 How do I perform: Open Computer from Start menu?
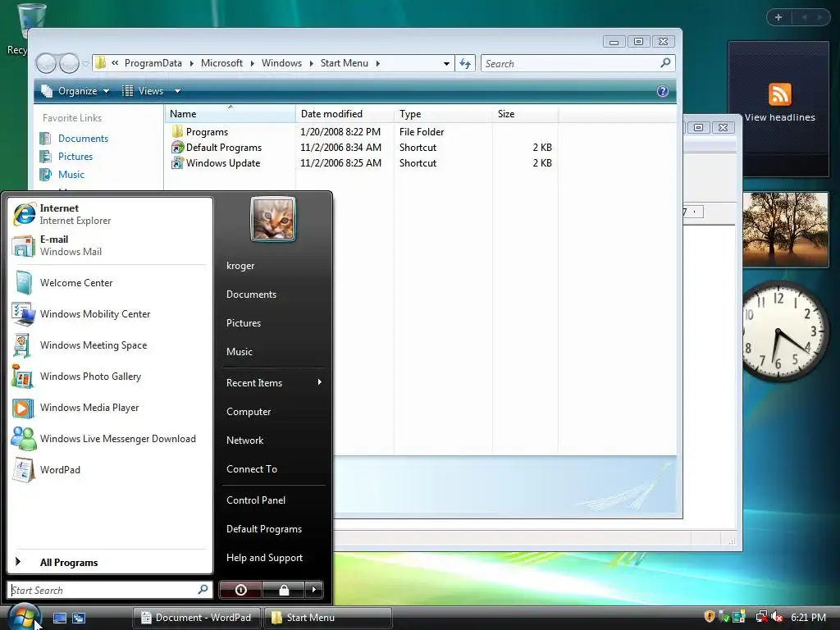tap(273, 412)
